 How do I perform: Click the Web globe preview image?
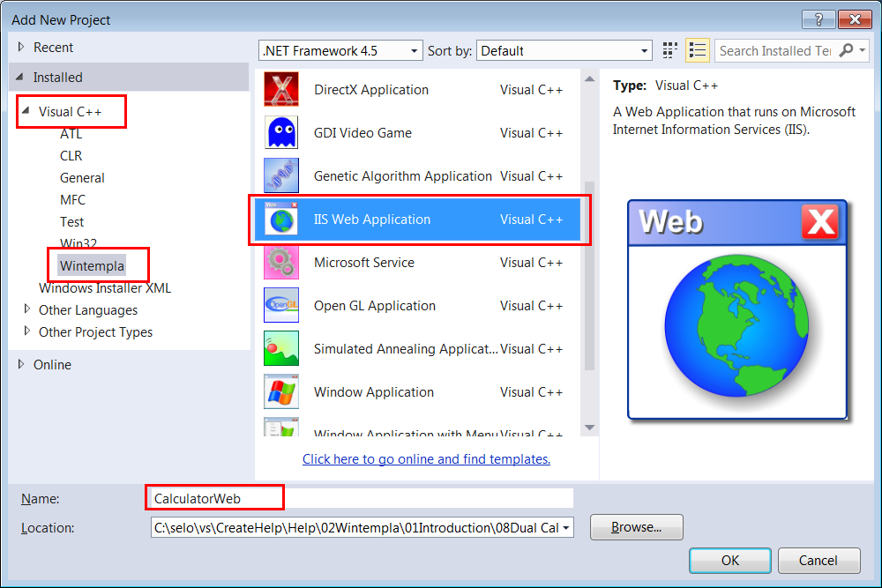coord(737,309)
